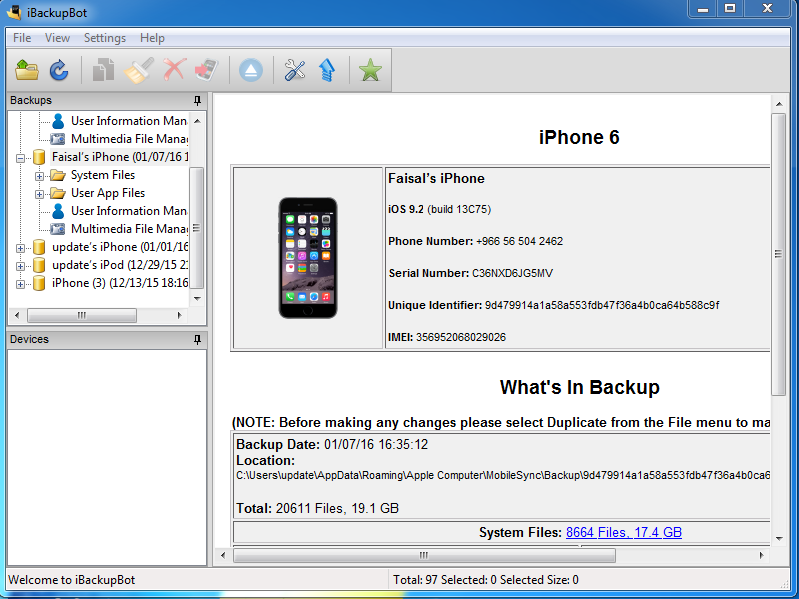Select update's iPhone (01/01/16) backup
799x599 pixels.
[x=120, y=247]
